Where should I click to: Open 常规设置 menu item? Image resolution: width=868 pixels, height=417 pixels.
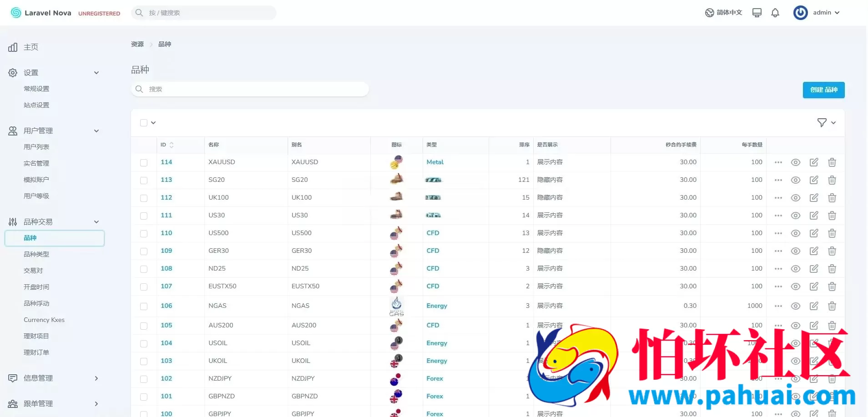[x=36, y=89]
